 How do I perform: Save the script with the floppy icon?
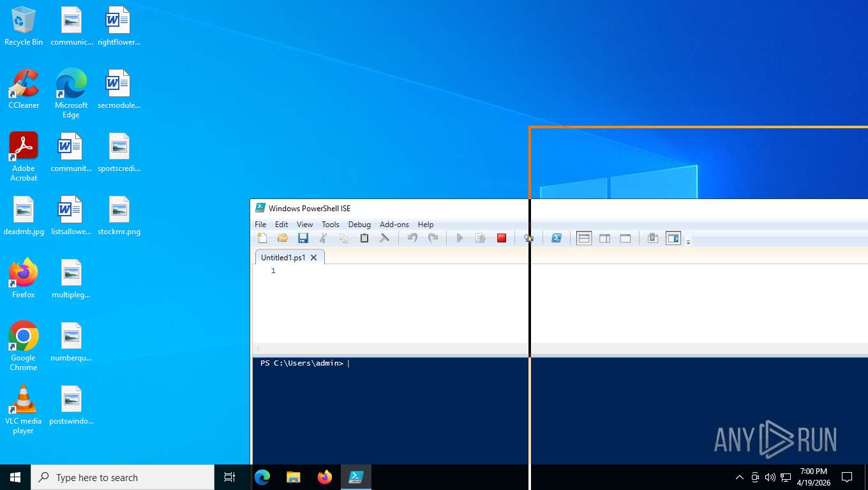click(303, 238)
